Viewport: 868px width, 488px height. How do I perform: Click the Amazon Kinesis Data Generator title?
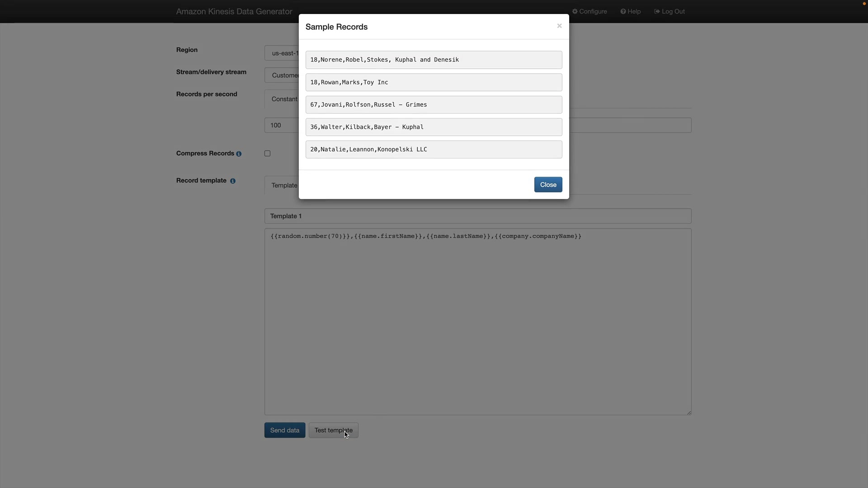234,12
